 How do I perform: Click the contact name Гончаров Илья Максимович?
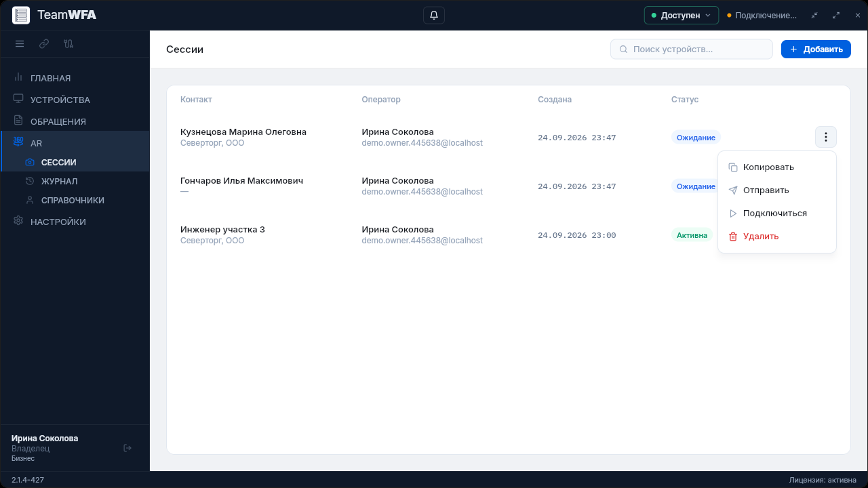(241, 181)
